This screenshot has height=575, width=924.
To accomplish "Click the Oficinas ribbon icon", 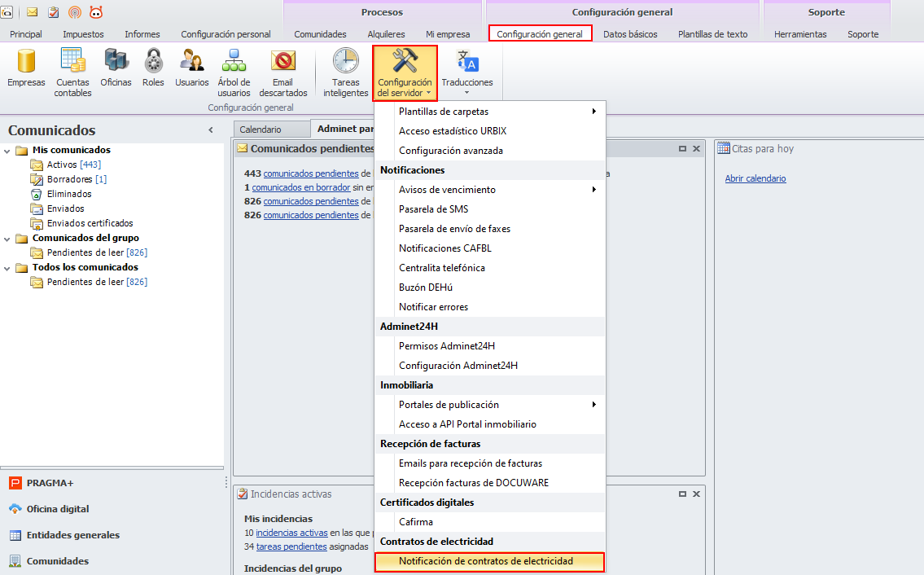I will point(116,69).
